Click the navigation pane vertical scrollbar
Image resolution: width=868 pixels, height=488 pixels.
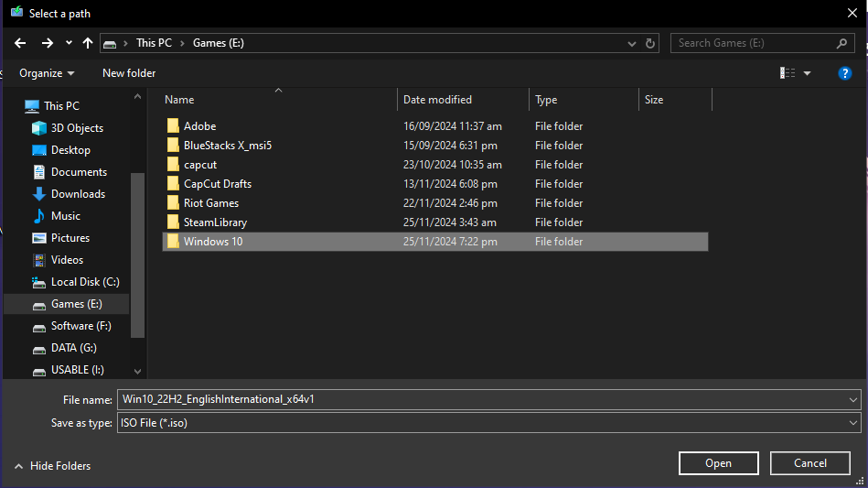[x=137, y=256]
